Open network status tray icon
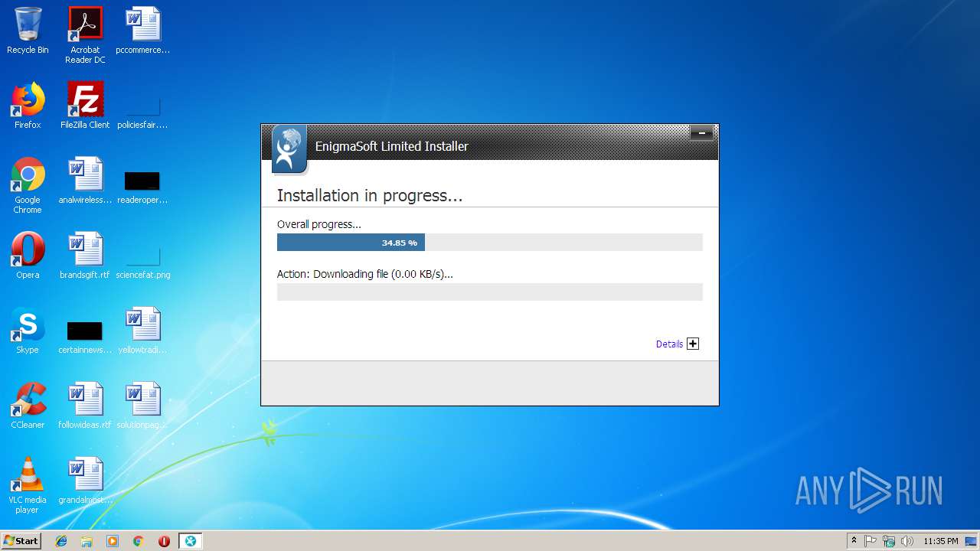Screen dimensions: 980x551 tap(889, 541)
